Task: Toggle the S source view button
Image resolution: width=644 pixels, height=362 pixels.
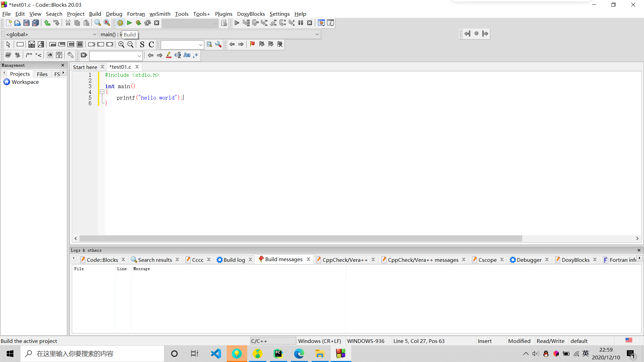Action: [142, 44]
